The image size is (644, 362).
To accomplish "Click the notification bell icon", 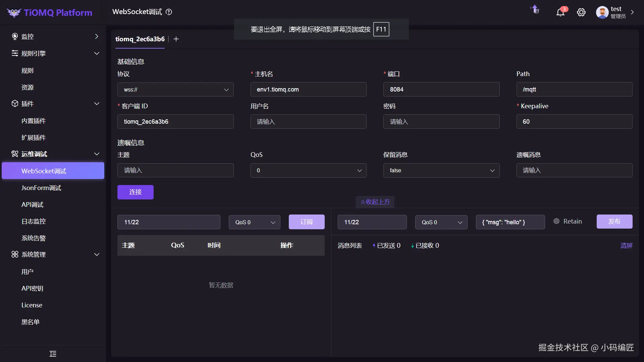I will tap(560, 12).
